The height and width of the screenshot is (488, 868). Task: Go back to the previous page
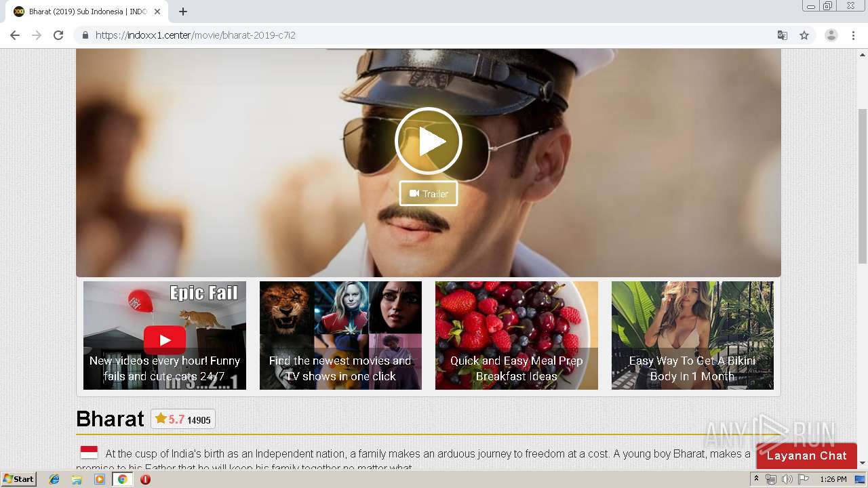[x=15, y=35]
